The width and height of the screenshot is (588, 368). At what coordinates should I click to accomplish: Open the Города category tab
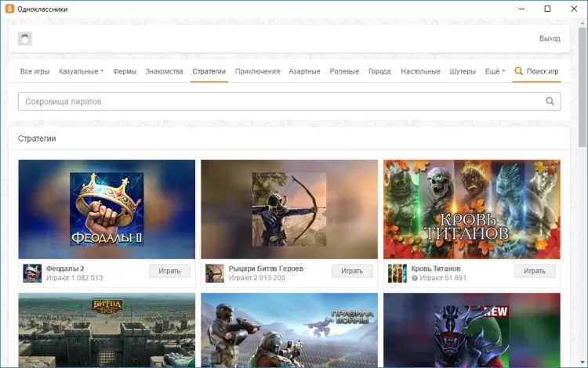click(x=379, y=71)
